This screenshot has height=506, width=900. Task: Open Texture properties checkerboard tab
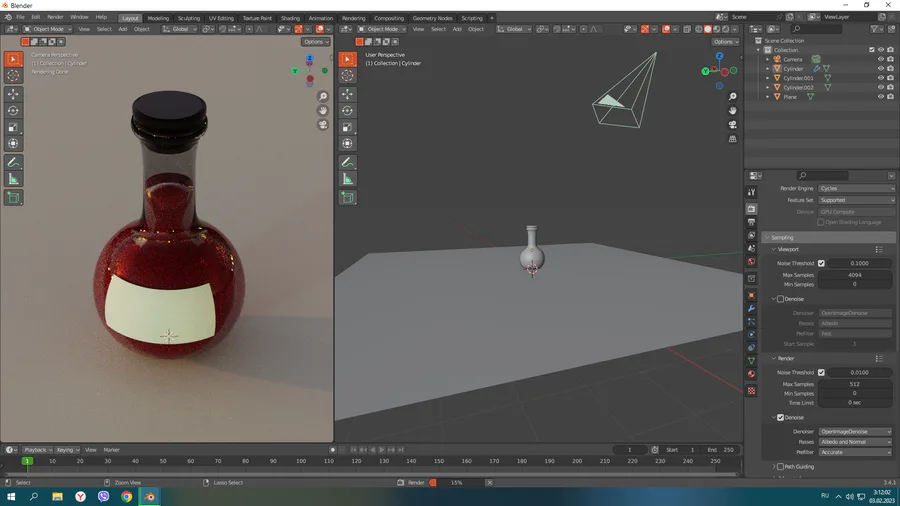tap(751, 391)
